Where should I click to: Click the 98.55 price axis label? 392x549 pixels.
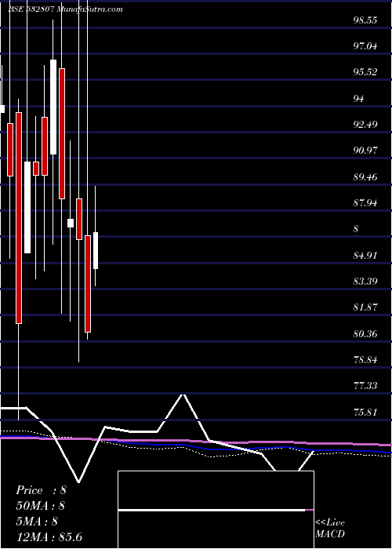[365, 20]
